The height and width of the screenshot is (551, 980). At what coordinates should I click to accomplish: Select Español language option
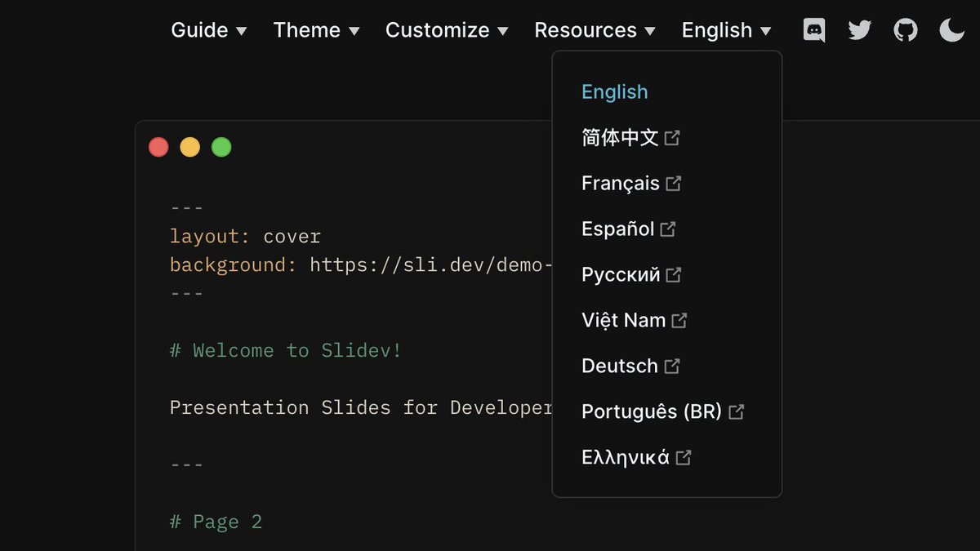tap(629, 229)
